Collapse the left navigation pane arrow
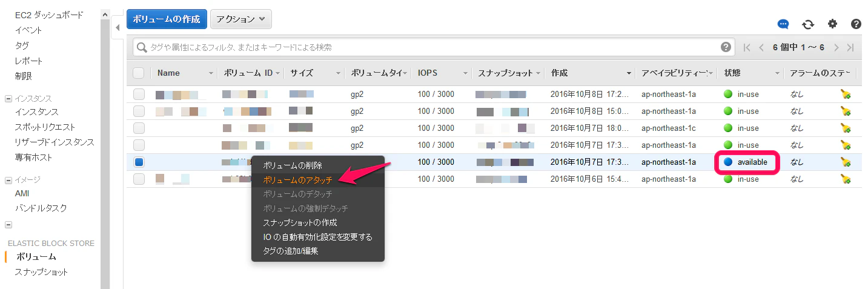The width and height of the screenshot is (868, 289). 118,27
